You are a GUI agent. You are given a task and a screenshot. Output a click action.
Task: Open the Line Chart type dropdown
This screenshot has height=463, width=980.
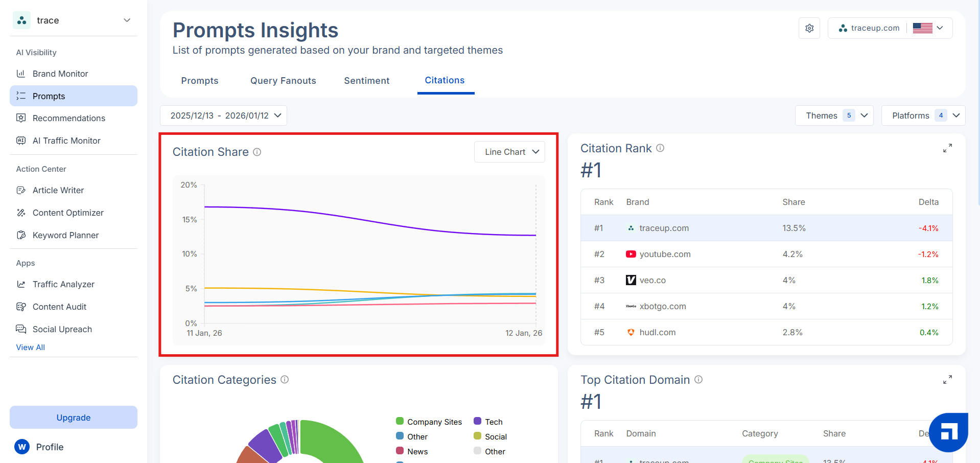click(x=509, y=152)
